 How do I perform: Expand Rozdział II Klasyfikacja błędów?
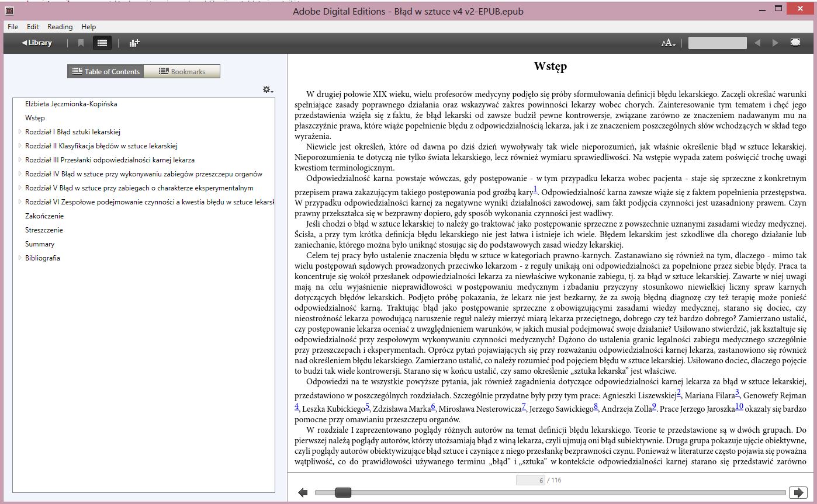pyautogui.click(x=20, y=146)
